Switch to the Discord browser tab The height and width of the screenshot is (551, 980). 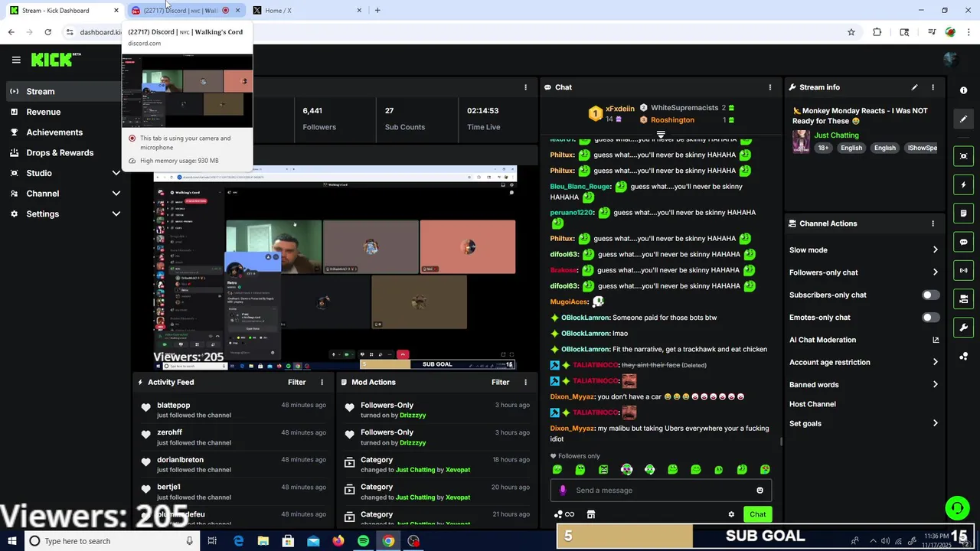coord(186,11)
